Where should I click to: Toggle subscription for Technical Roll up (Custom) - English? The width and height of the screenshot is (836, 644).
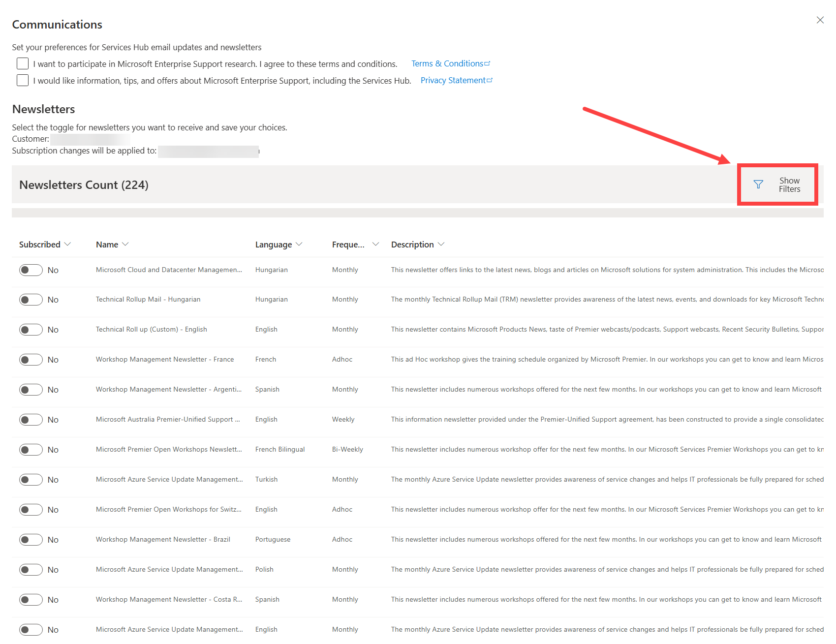(31, 330)
